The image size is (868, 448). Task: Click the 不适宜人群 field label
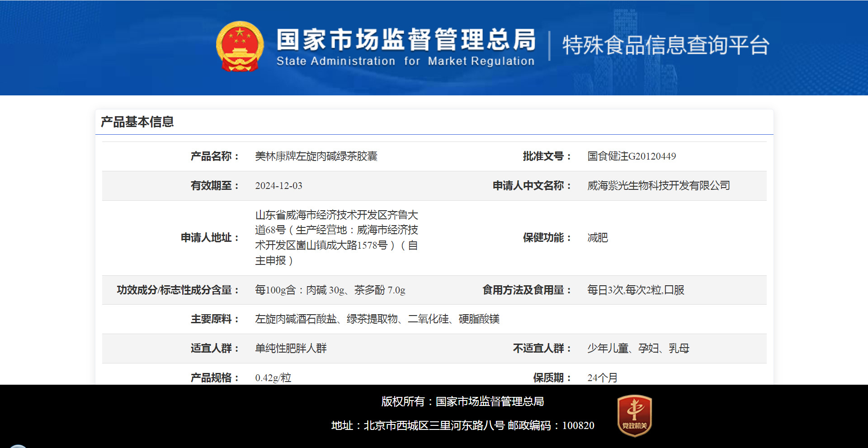pos(542,349)
